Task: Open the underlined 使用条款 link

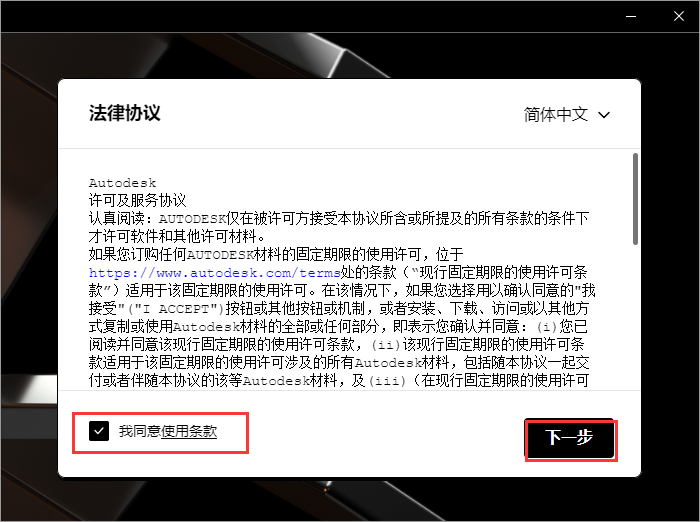Action: tap(189, 431)
